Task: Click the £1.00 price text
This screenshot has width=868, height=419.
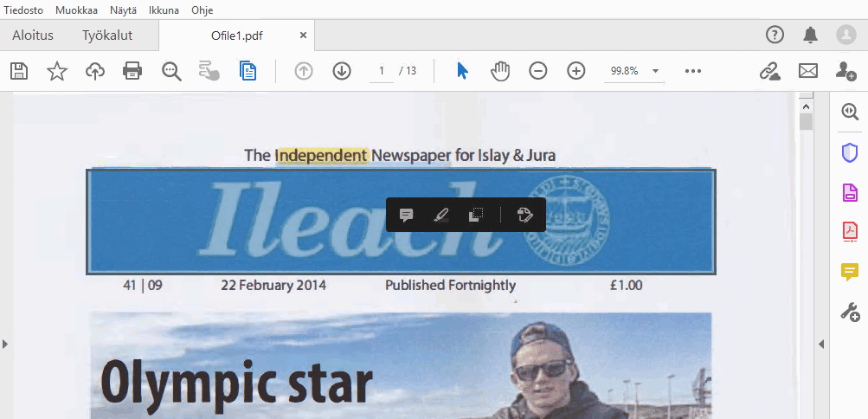Action: pos(626,286)
